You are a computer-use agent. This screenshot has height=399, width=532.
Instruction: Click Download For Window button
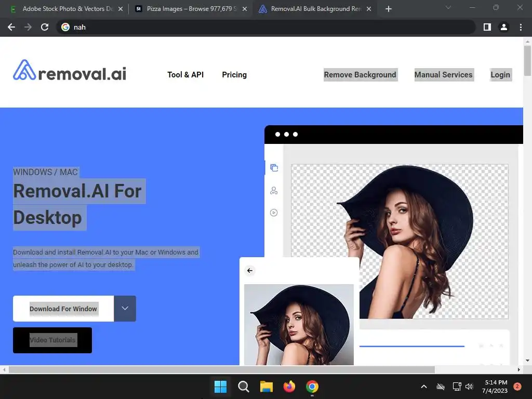(63, 309)
